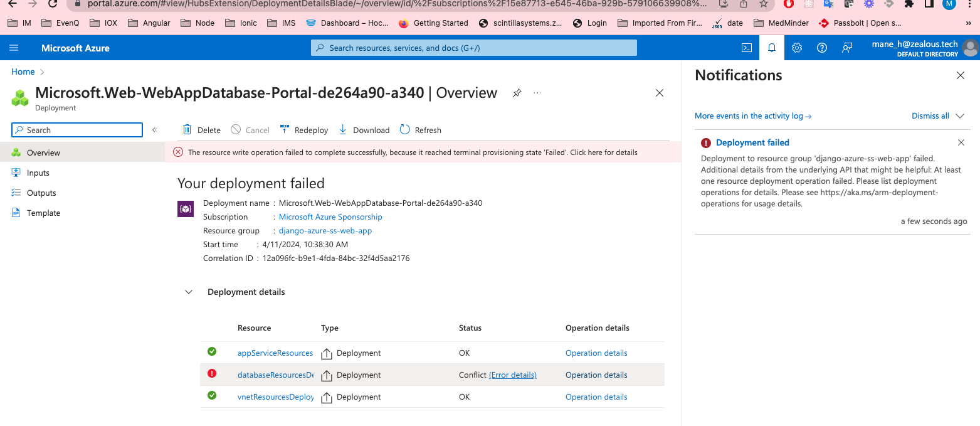
Task: Open the Google Translate extension icon
Action: click(x=828, y=4)
